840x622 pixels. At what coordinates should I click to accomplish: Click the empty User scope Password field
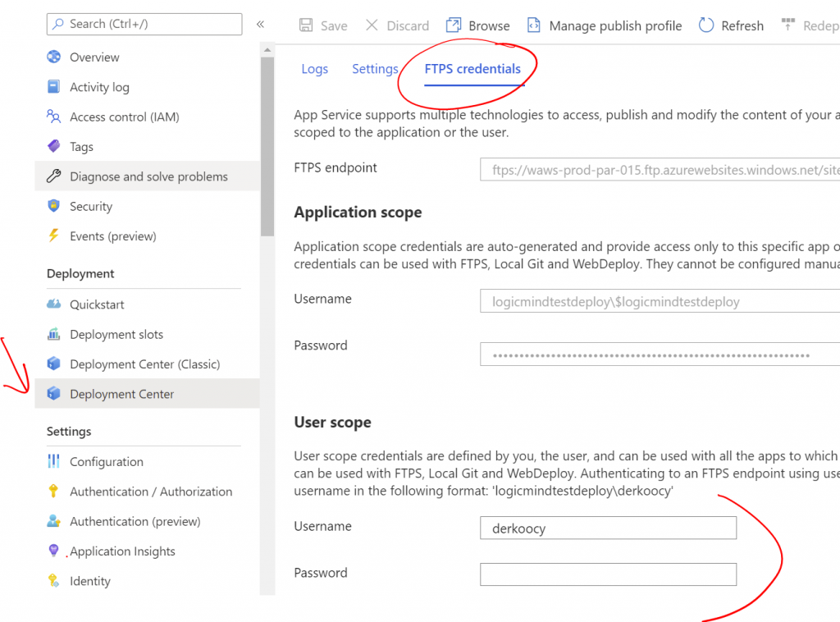(608, 574)
